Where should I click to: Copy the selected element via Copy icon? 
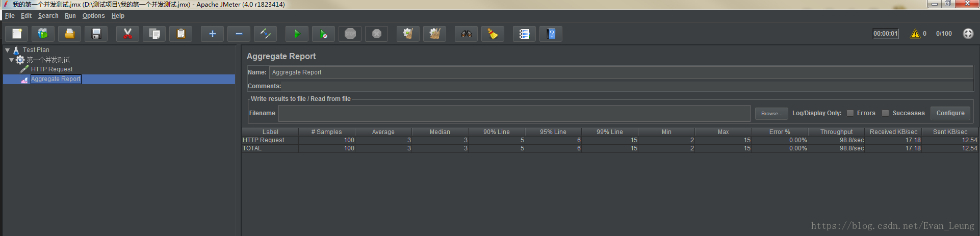click(x=154, y=34)
